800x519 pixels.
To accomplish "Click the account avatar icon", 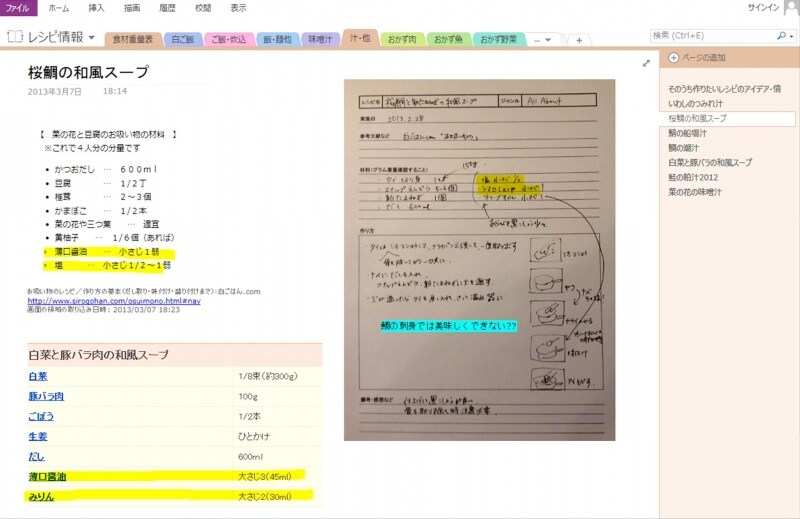I will pos(791,7).
